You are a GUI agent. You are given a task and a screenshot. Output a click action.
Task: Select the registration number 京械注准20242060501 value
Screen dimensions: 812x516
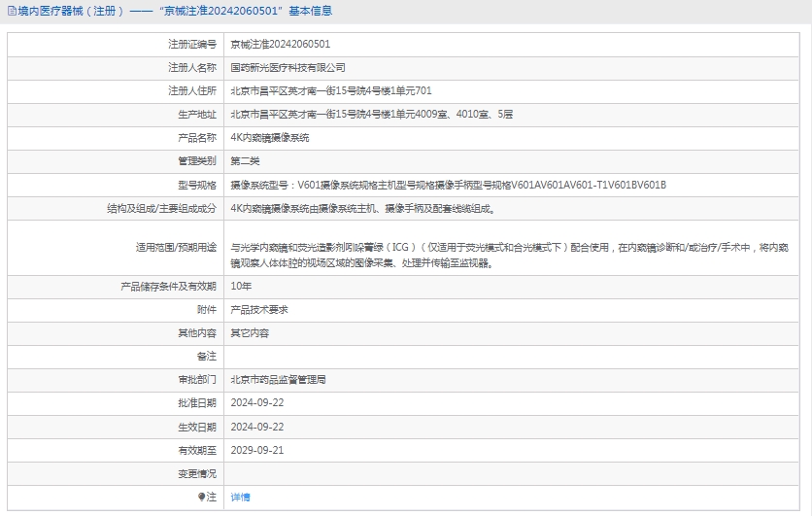tap(280, 45)
